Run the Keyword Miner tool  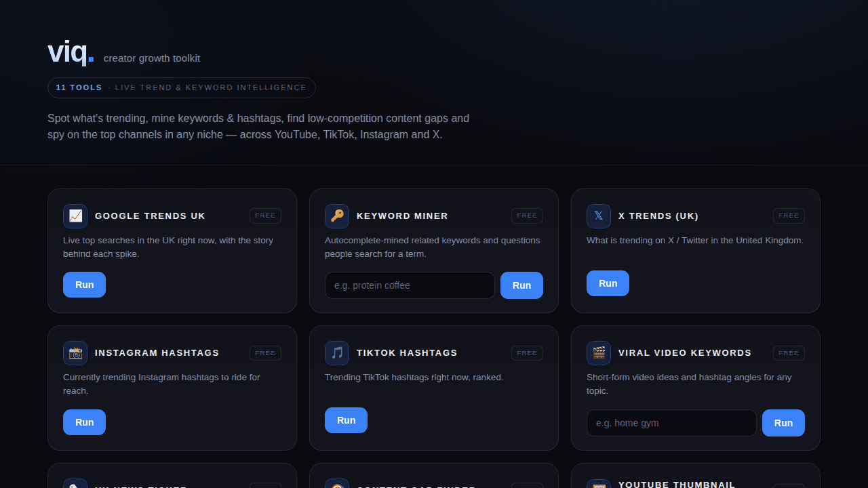pos(521,285)
